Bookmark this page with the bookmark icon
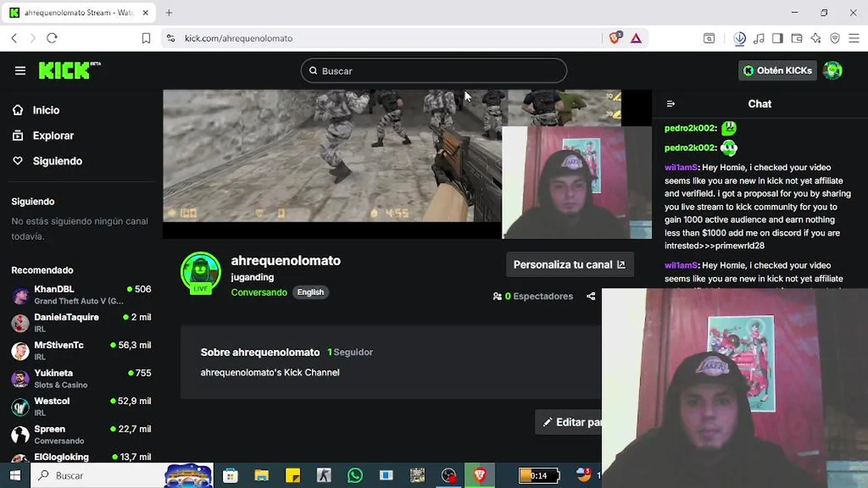Screen dimensions: 868x488 pyautogui.click(x=146, y=38)
